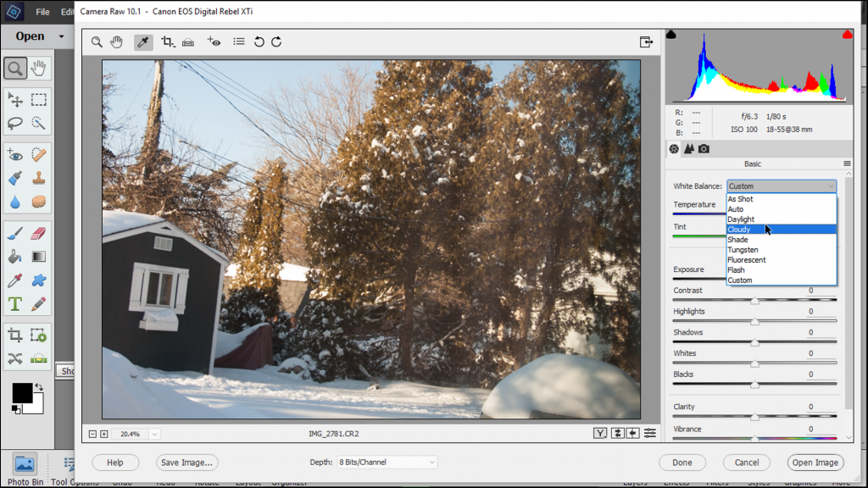Select the Paint Bucket tool

[15, 257]
